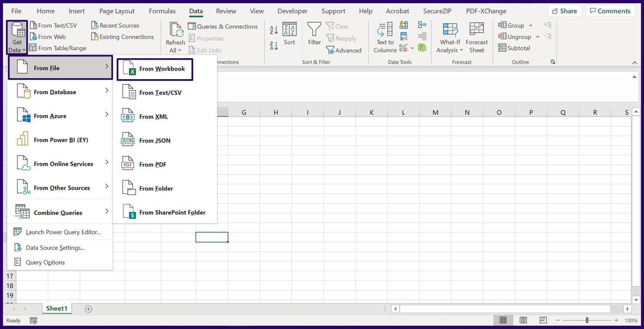This screenshot has width=644, height=329.
Task: Choose From Power BI (EY)
Action: click(60, 140)
